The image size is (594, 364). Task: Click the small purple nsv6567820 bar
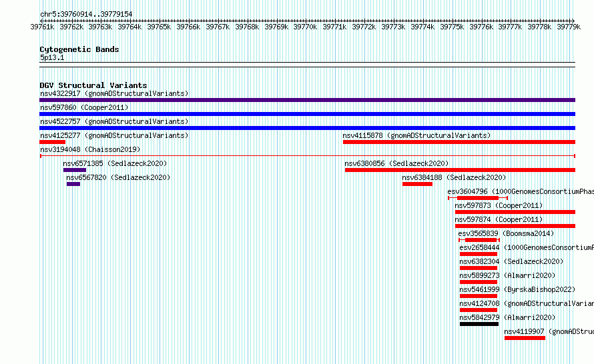pos(73,184)
